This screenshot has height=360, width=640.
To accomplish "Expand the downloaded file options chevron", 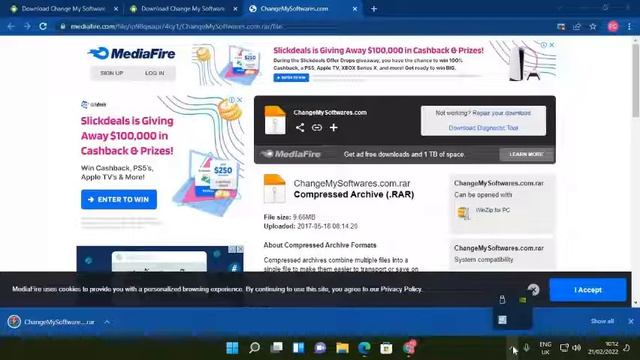I will click(x=107, y=322).
